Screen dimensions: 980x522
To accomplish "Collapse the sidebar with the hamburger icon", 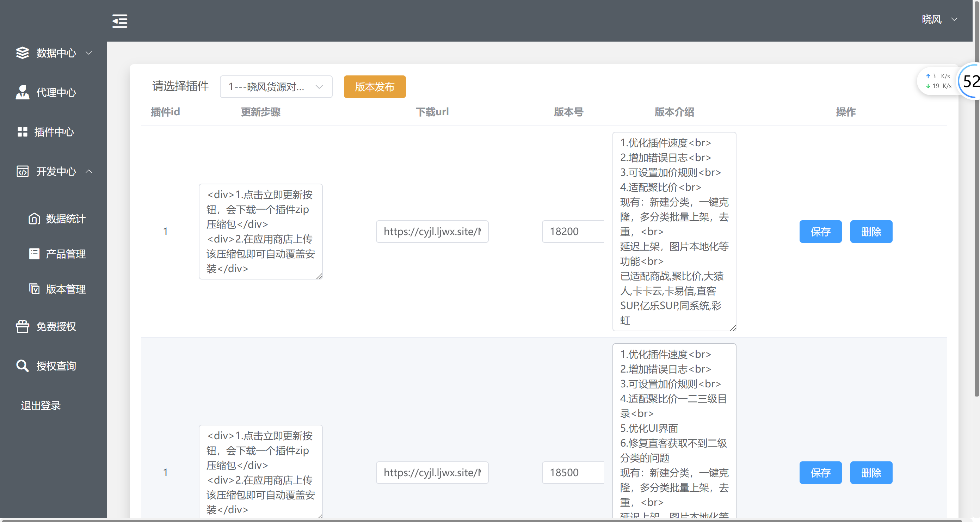I will [120, 21].
